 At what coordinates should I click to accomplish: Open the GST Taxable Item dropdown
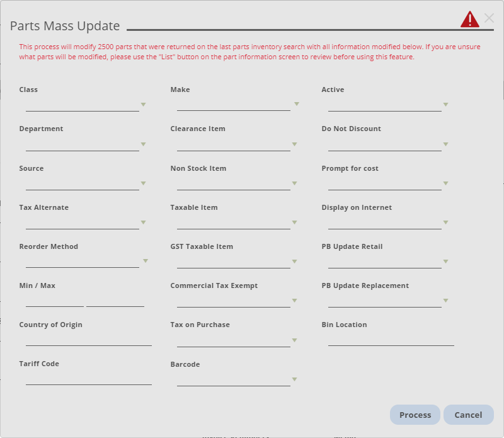click(294, 262)
